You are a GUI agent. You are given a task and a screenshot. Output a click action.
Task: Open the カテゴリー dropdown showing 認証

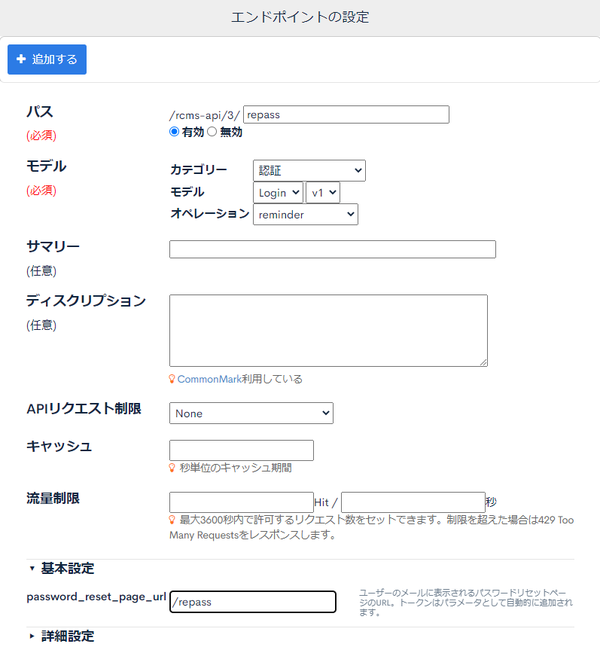[x=309, y=170]
